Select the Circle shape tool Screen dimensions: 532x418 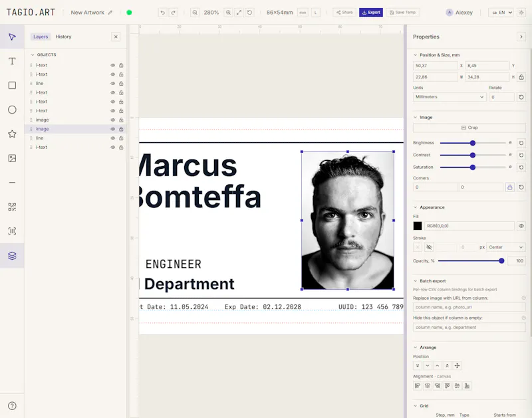12,110
